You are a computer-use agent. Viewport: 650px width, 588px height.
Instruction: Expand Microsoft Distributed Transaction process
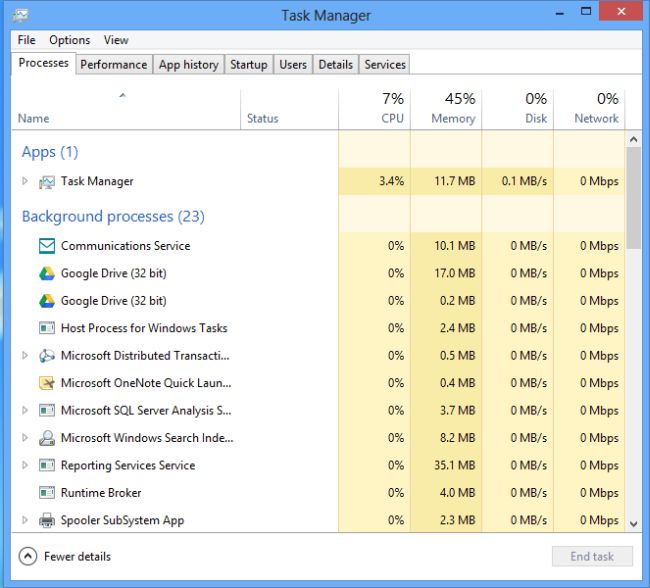(25, 355)
